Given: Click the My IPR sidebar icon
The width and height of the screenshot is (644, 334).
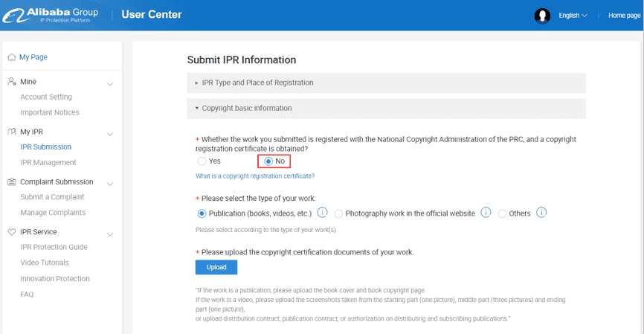Looking at the screenshot, I should 11,132.
